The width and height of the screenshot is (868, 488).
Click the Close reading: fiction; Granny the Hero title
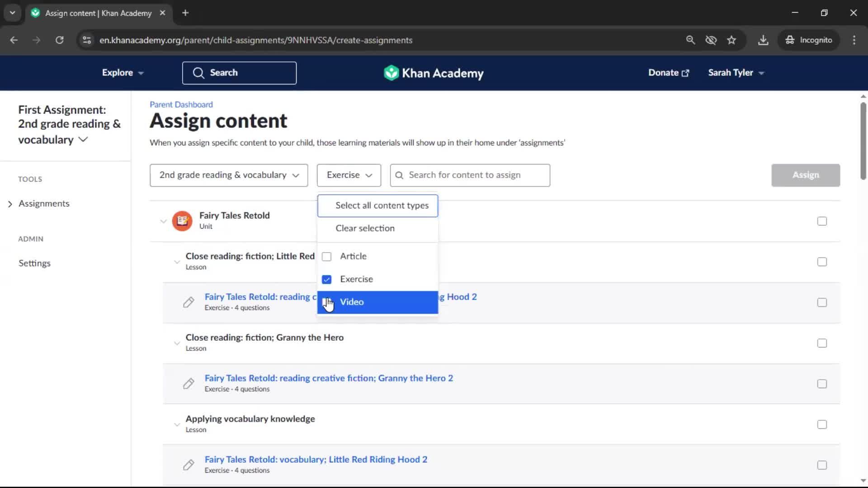pos(264,338)
